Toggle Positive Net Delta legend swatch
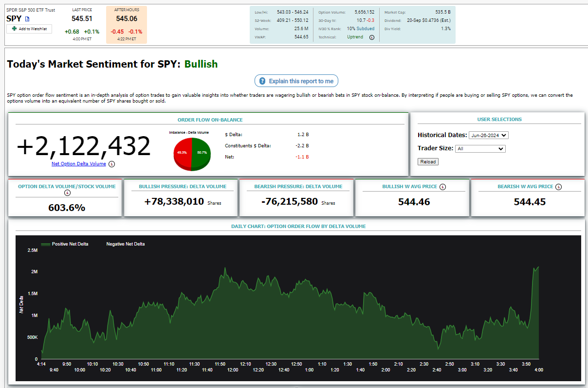The height and width of the screenshot is (388, 588). 45,244
